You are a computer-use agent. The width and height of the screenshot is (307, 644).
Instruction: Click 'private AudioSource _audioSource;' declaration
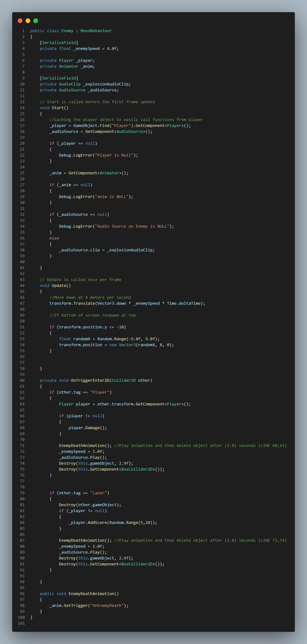pyautogui.click(x=79, y=90)
